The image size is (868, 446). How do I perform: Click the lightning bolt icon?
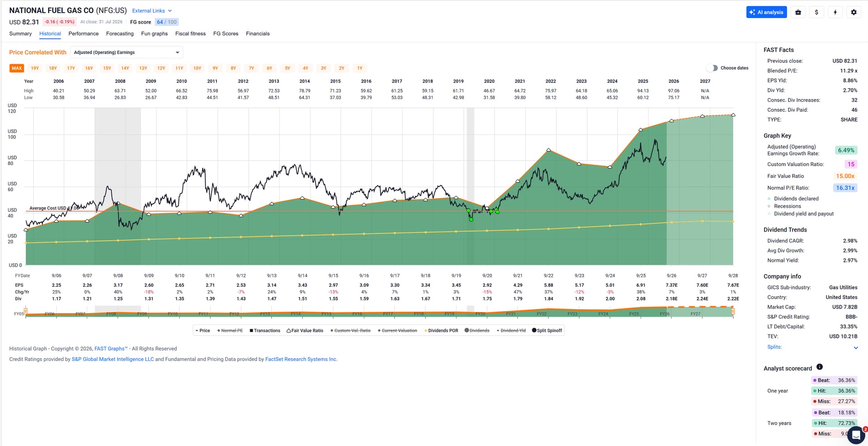(x=835, y=12)
